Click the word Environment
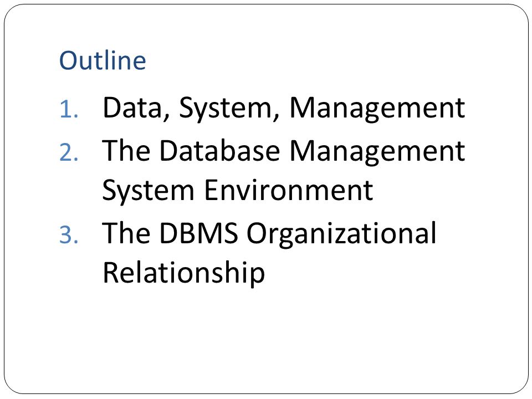 pos(289,190)
